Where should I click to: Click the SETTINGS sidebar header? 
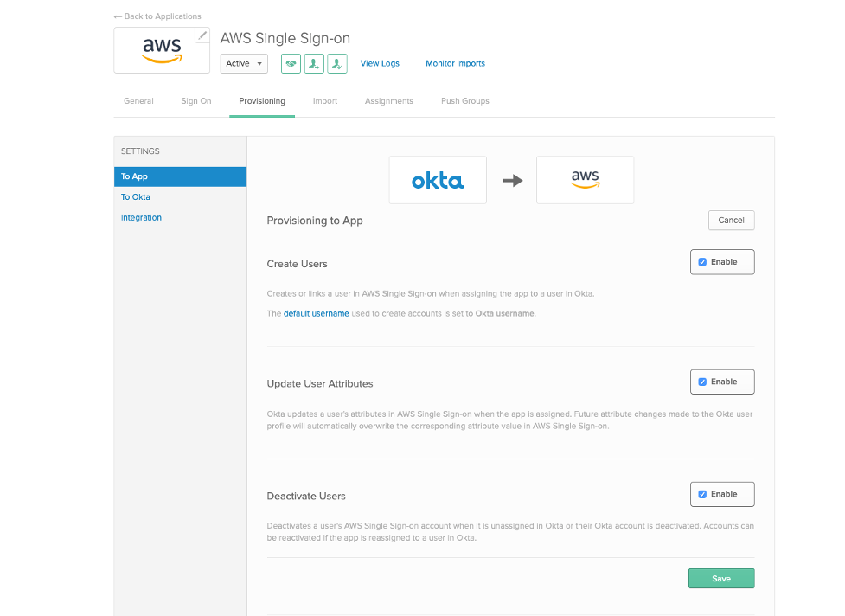140,151
